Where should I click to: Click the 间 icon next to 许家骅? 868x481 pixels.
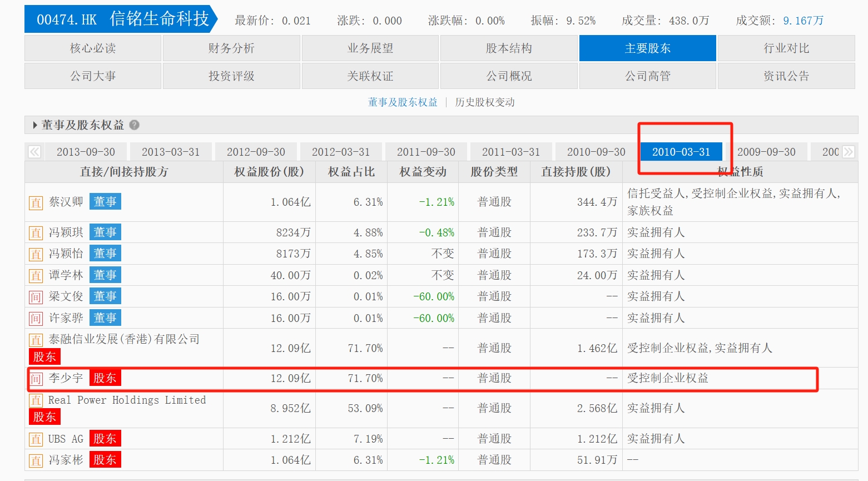(x=36, y=319)
